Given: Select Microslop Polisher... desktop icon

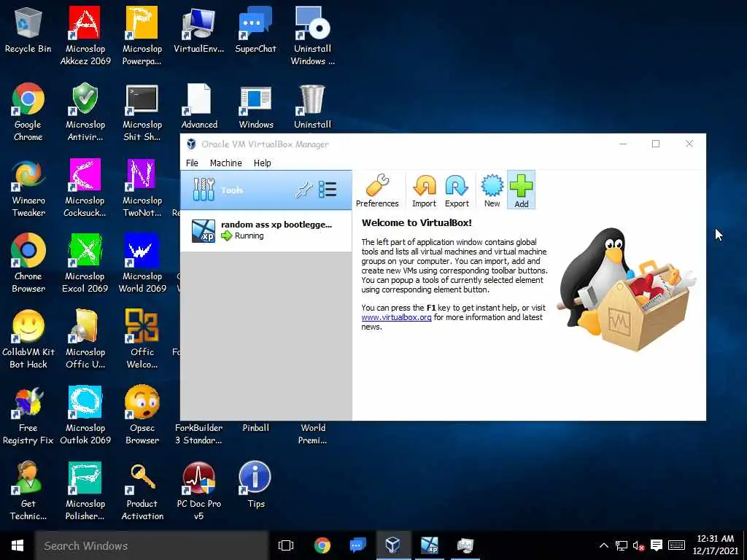Looking at the screenshot, I should [85, 491].
